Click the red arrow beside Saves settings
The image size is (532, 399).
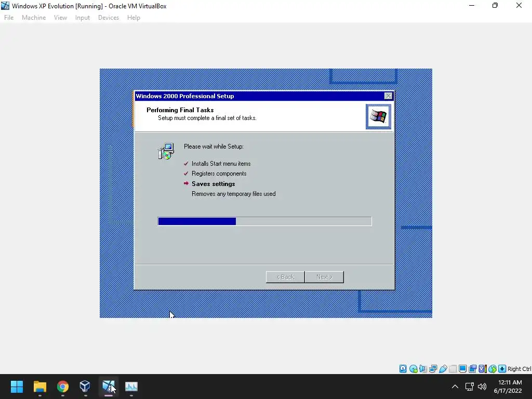[186, 183]
